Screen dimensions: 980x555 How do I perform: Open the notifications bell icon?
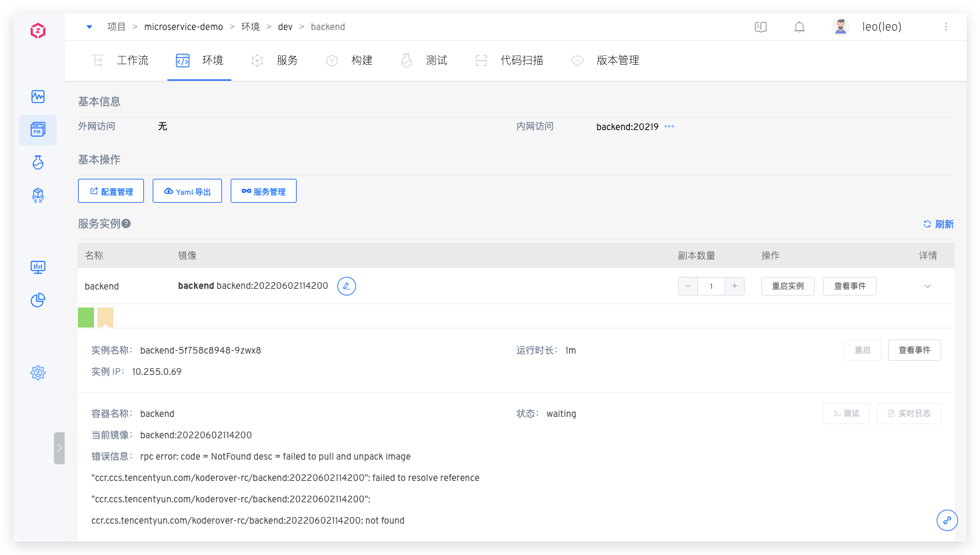pos(799,27)
